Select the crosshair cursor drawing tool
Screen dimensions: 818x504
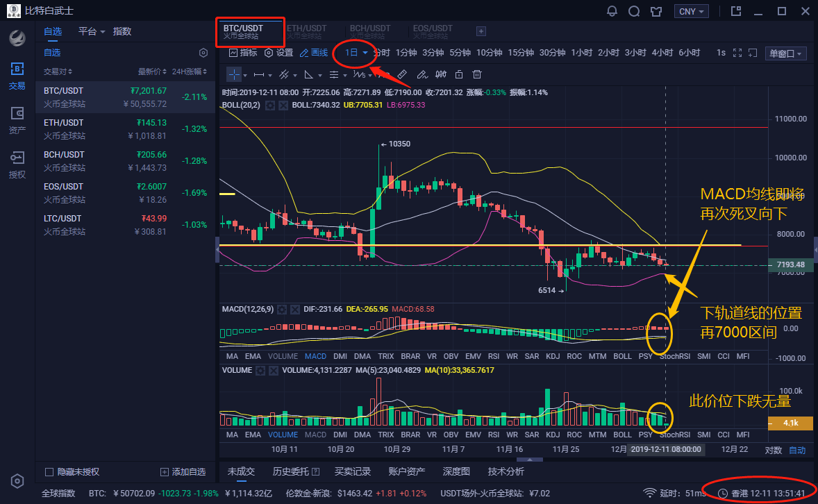coord(235,74)
